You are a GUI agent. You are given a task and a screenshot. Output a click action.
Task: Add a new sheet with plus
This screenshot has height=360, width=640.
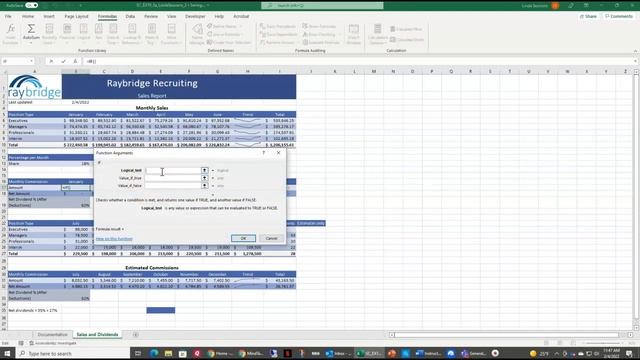(x=136, y=335)
